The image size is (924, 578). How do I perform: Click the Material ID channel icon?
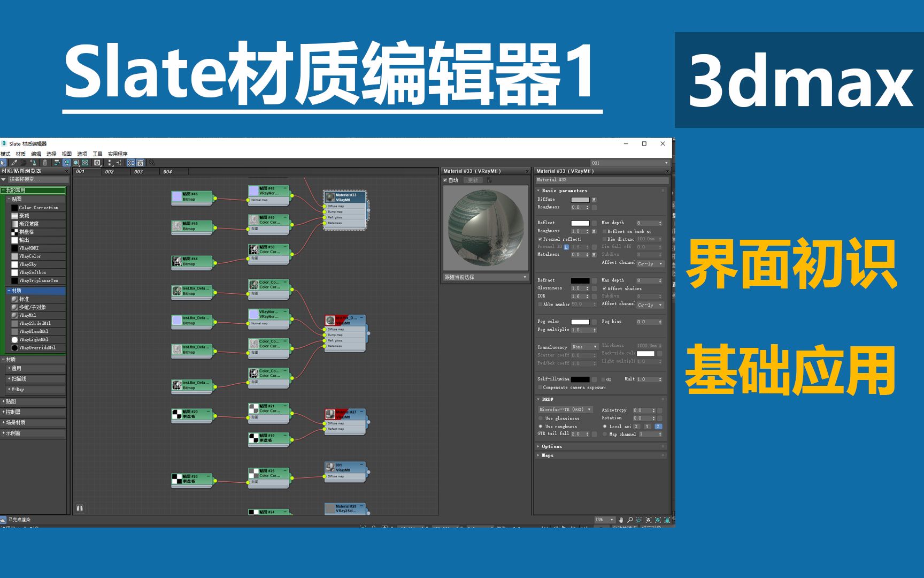(x=97, y=163)
